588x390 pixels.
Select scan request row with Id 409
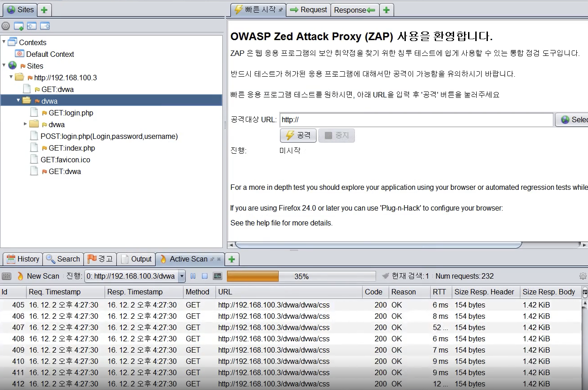click(291, 350)
